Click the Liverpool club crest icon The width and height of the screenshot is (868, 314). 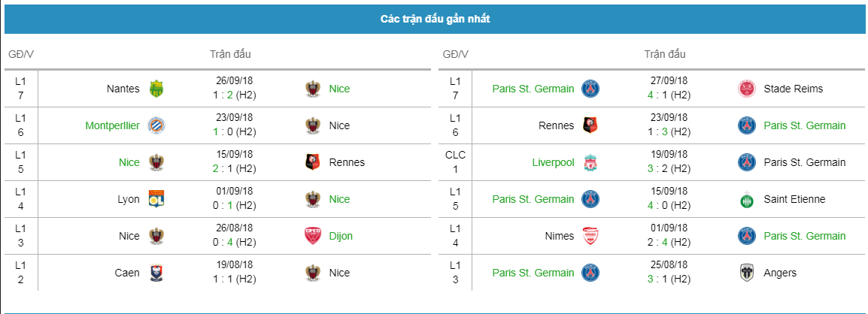tap(590, 162)
